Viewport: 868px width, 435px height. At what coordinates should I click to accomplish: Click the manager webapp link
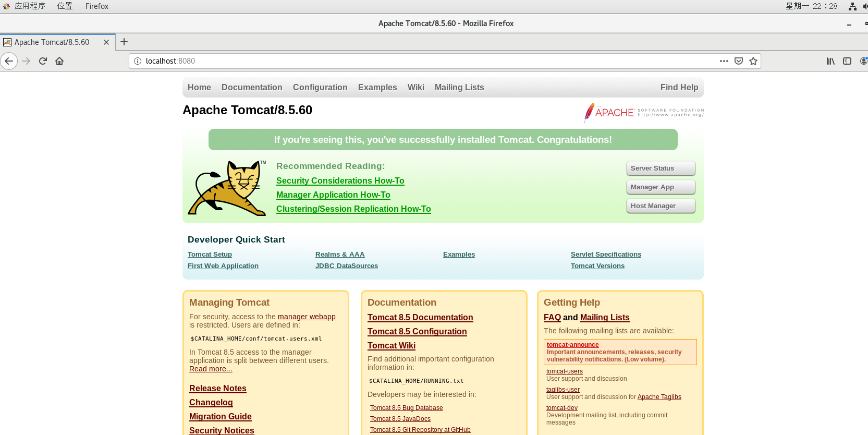[x=307, y=317]
